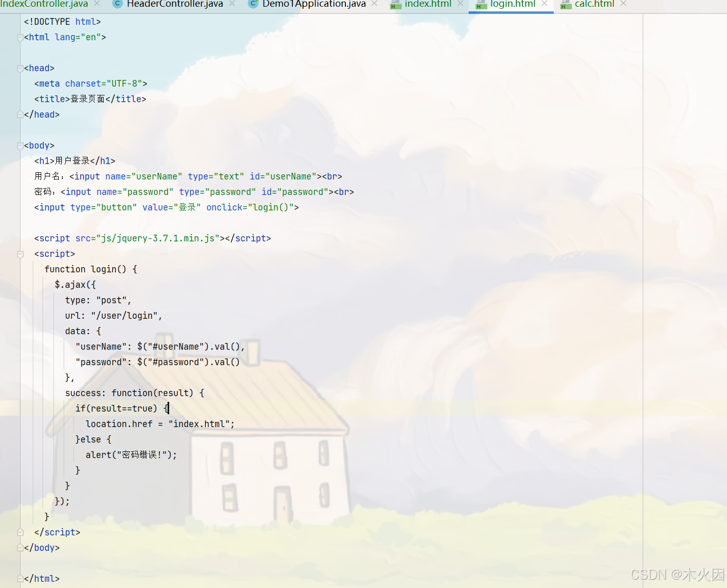This screenshot has height=588, width=727.
Task: Collapse fold marker at closing </head> tag
Action: click(x=20, y=115)
